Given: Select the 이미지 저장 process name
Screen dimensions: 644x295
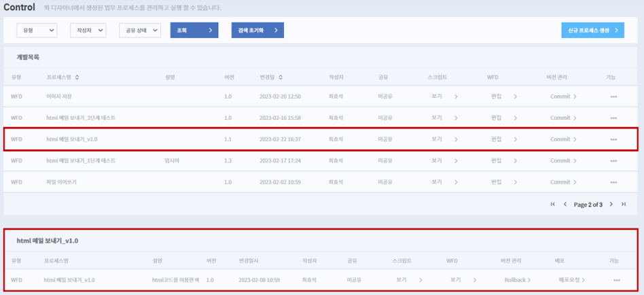Looking at the screenshot, I should [60, 97].
